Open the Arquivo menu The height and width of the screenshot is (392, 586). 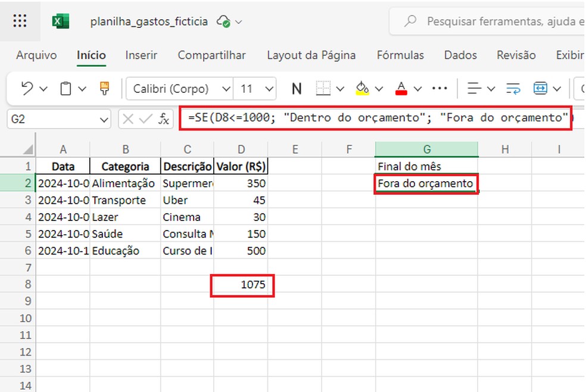pos(36,55)
